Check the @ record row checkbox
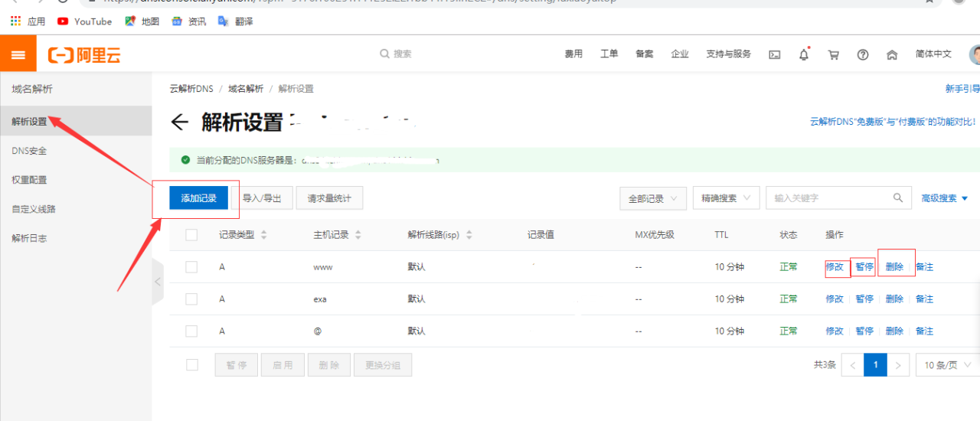 tap(191, 331)
